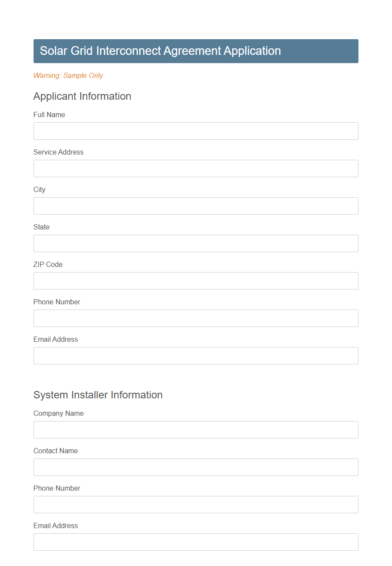392x566 pixels.
Task: Click the City label above its field
Action: 39,189
